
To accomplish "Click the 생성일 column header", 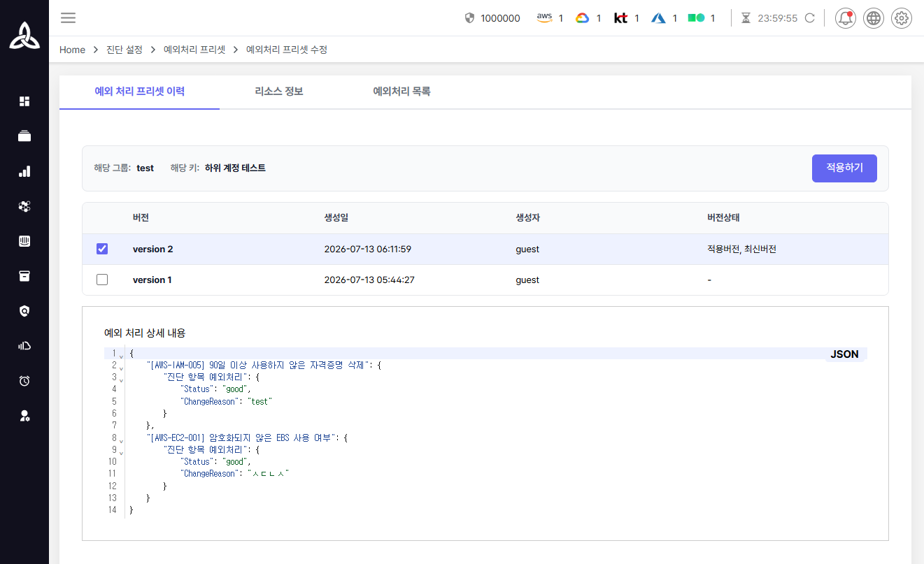I will point(336,217).
